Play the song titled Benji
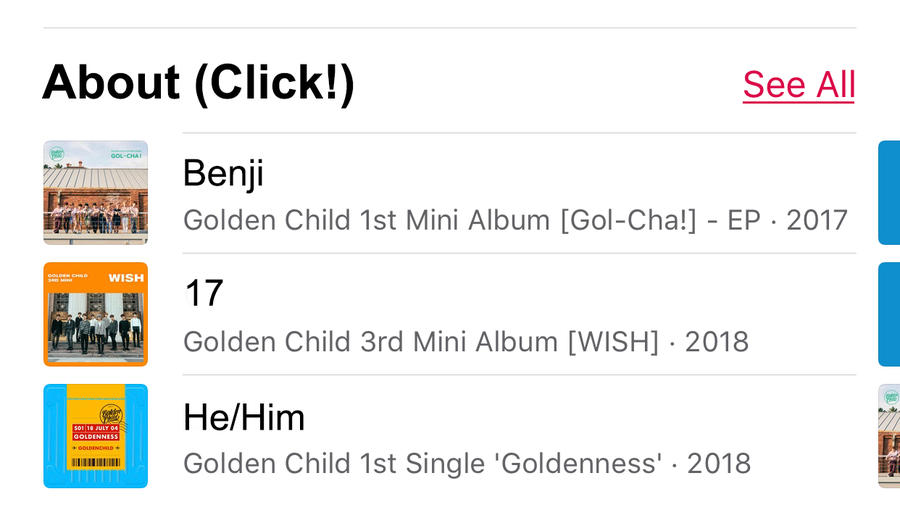This screenshot has height=523, width=900. click(x=223, y=174)
